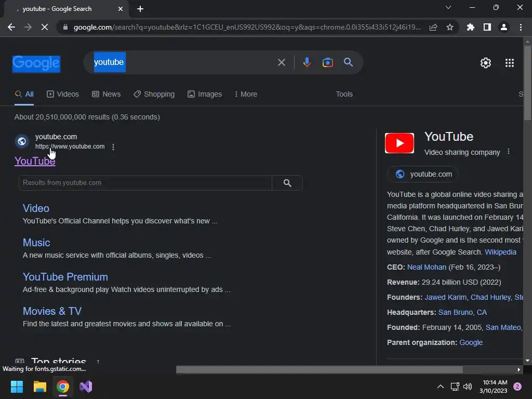Close the youtube - Google Search tab
532x399 pixels.
(x=121, y=9)
